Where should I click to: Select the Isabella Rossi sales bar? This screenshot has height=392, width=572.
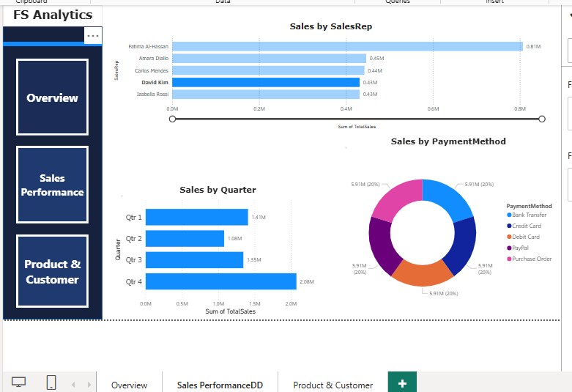266,95
